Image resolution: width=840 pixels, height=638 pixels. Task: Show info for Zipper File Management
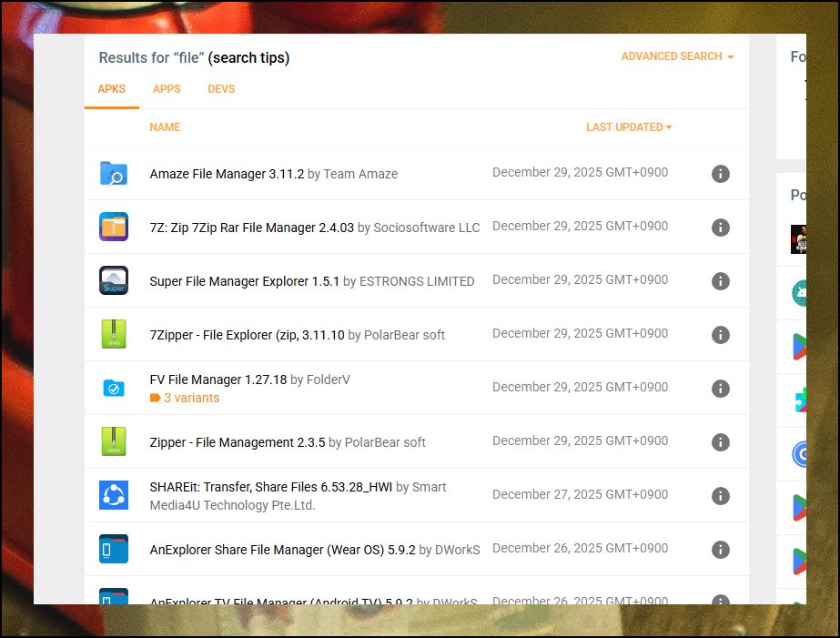pyautogui.click(x=721, y=442)
